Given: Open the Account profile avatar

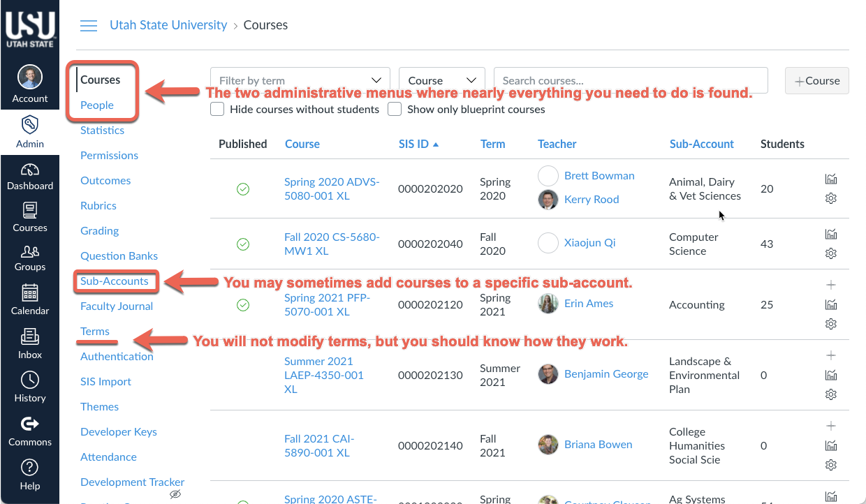Looking at the screenshot, I should click(x=30, y=77).
